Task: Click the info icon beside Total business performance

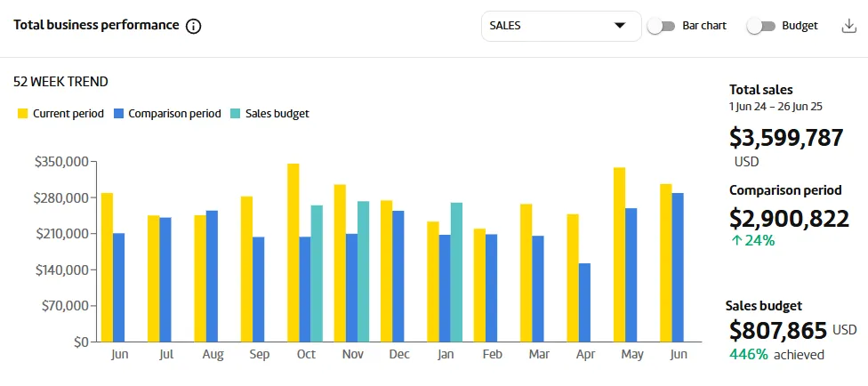Action: (193, 26)
